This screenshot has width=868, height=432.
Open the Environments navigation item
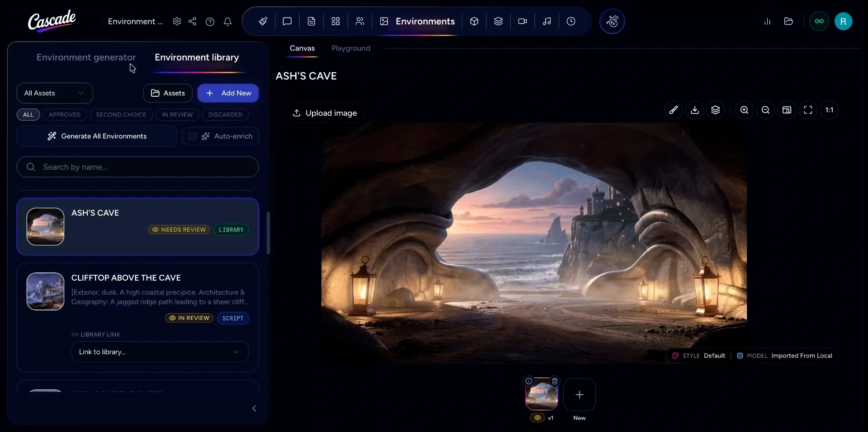pyautogui.click(x=417, y=21)
